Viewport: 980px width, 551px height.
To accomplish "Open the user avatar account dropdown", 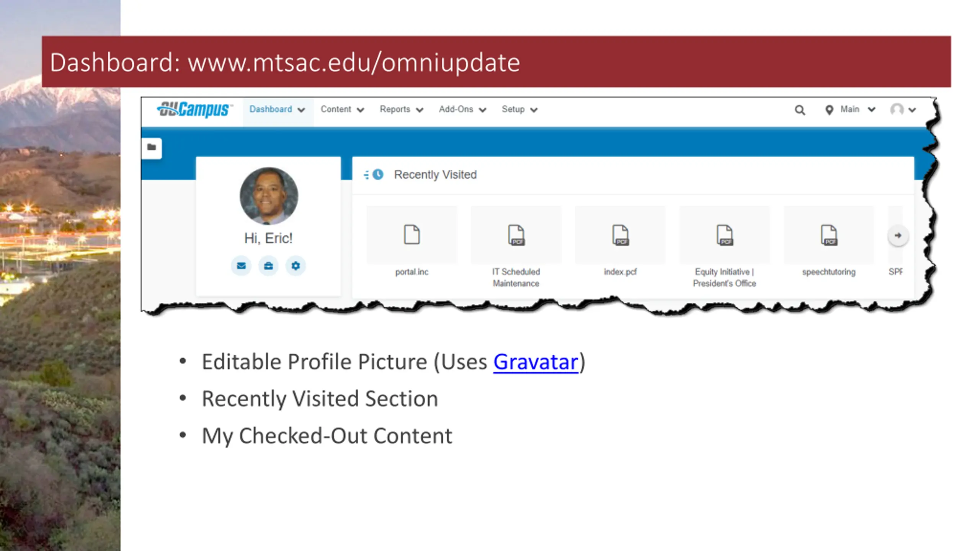I will tap(902, 110).
